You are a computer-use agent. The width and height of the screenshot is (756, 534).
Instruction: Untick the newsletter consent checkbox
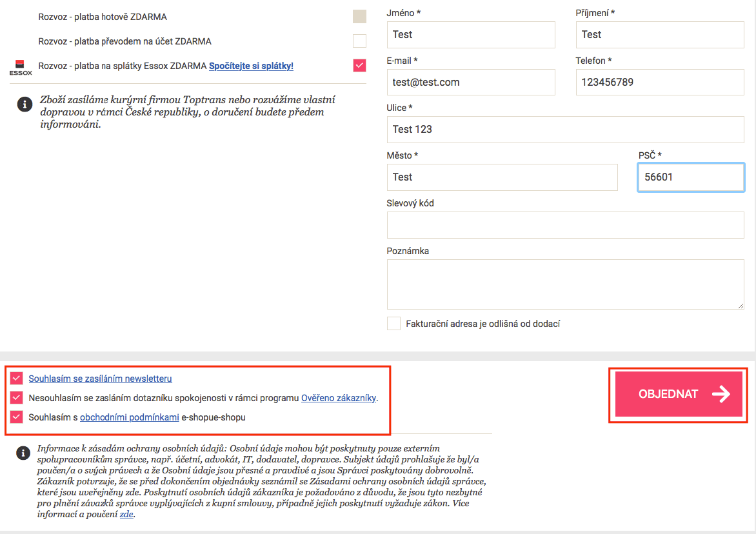click(x=17, y=379)
